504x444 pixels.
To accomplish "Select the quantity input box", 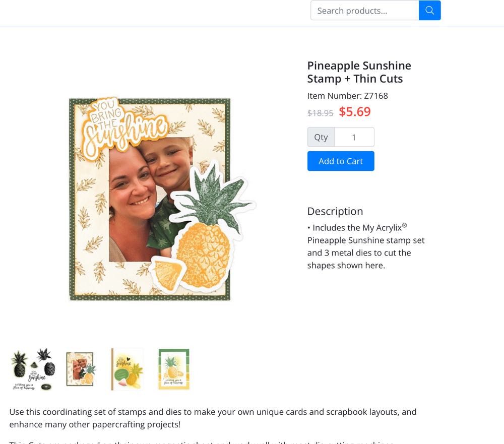I will (354, 137).
